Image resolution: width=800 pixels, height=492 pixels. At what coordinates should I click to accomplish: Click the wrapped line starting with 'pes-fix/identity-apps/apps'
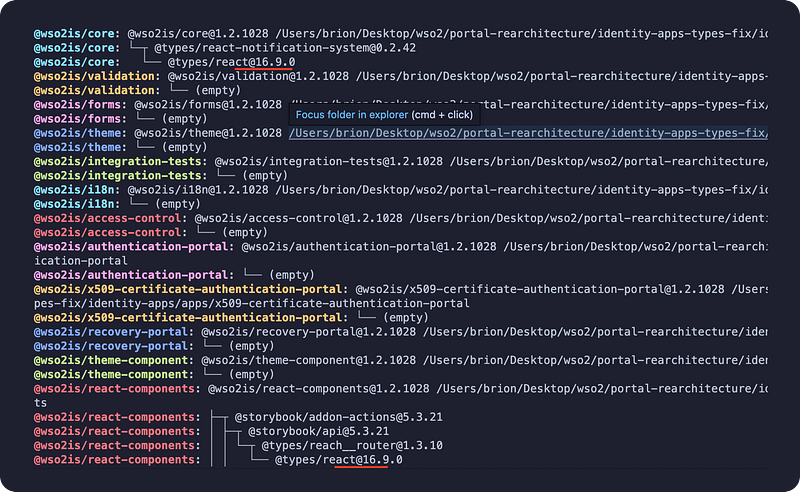252,304
